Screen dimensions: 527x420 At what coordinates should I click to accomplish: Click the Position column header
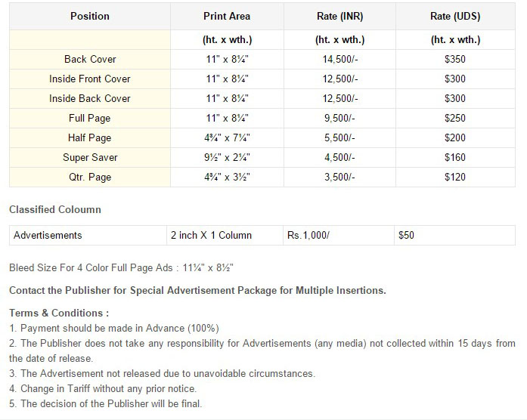[90, 16]
